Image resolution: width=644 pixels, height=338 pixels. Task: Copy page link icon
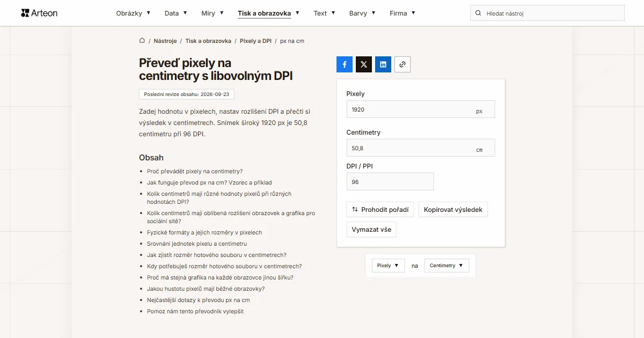tap(402, 64)
